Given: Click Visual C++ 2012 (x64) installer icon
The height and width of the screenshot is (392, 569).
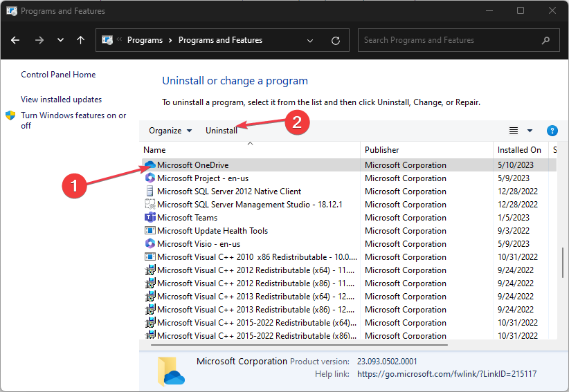Looking at the screenshot, I should tap(150, 270).
